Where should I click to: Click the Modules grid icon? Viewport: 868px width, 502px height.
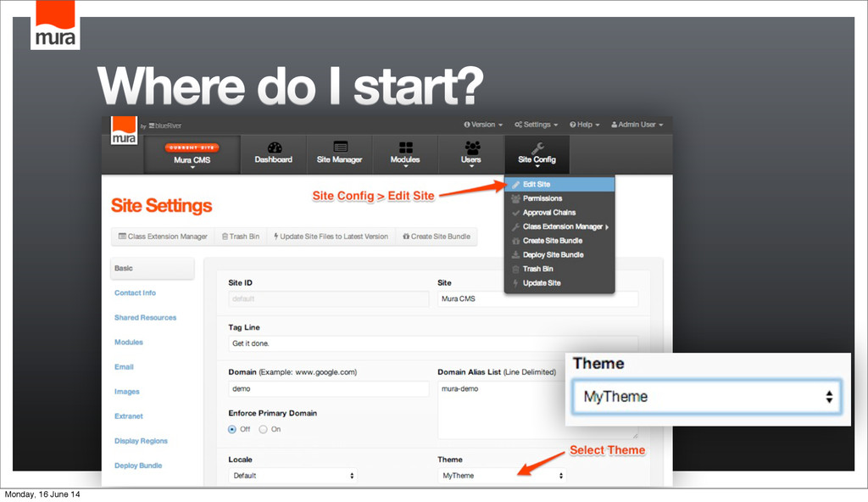[x=406, y=147]
